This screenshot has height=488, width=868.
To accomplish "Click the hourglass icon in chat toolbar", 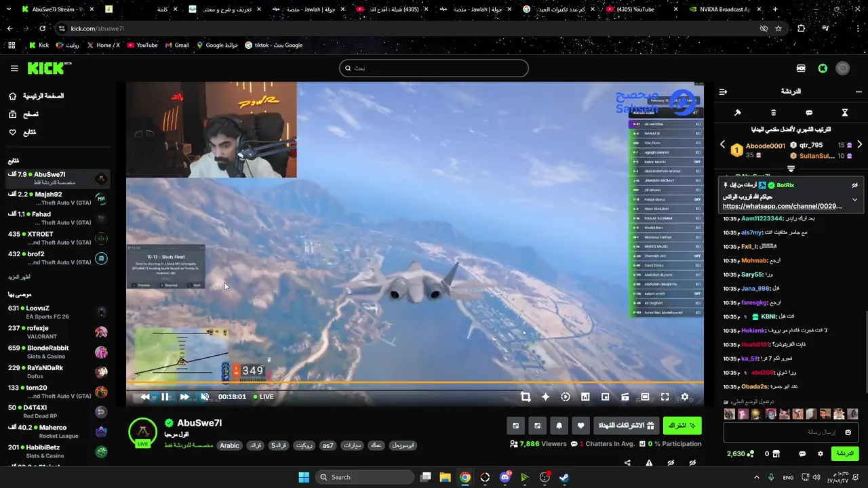I will click(845, 113).
